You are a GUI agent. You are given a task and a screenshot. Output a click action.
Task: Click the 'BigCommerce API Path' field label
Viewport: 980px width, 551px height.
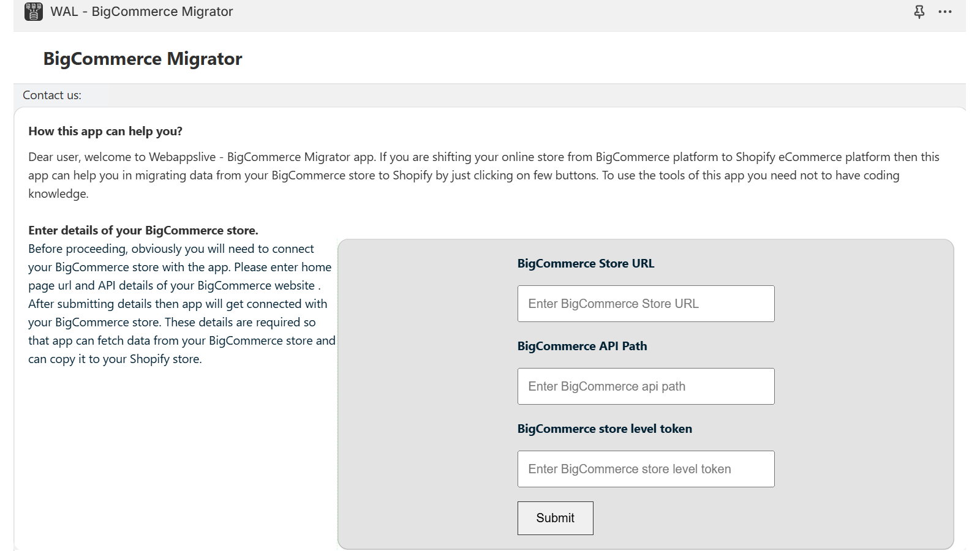tap(582, 346)
